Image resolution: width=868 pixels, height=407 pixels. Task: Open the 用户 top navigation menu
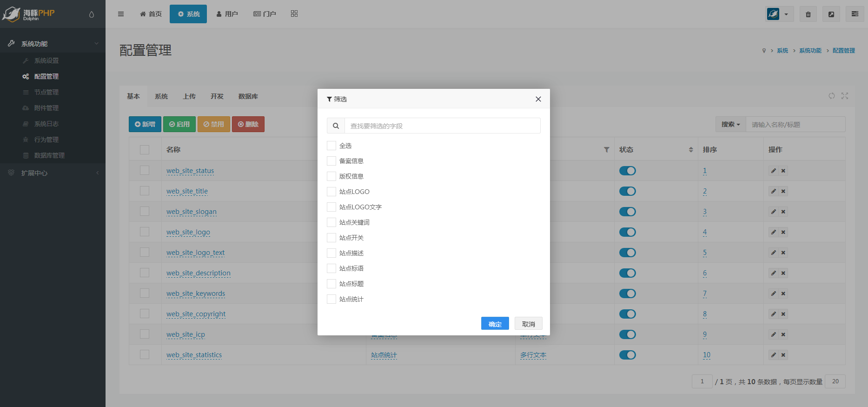pos(227,14)
